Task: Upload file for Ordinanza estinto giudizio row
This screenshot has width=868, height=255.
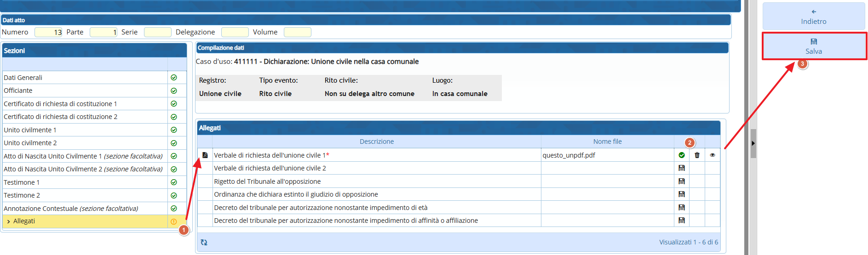Action: (681, 194)
